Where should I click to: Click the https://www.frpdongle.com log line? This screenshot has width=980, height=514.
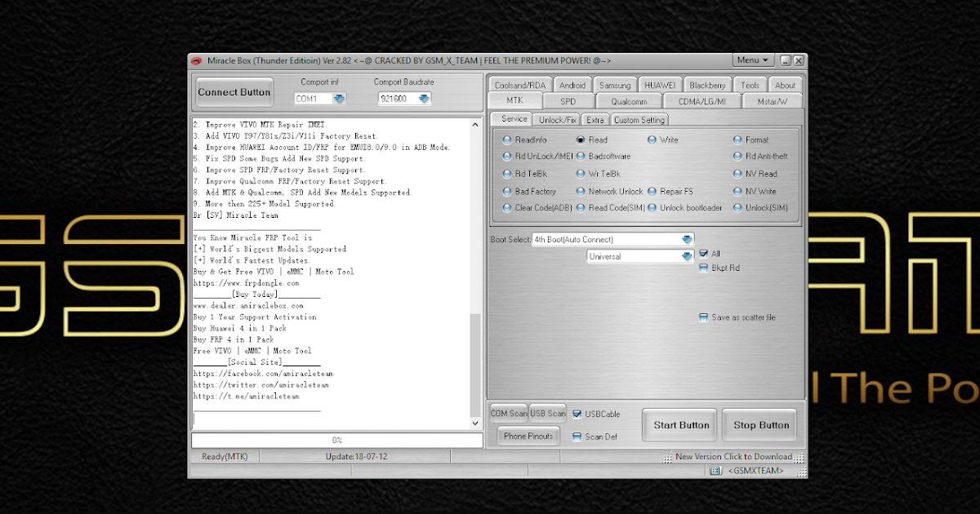[246, 283]
